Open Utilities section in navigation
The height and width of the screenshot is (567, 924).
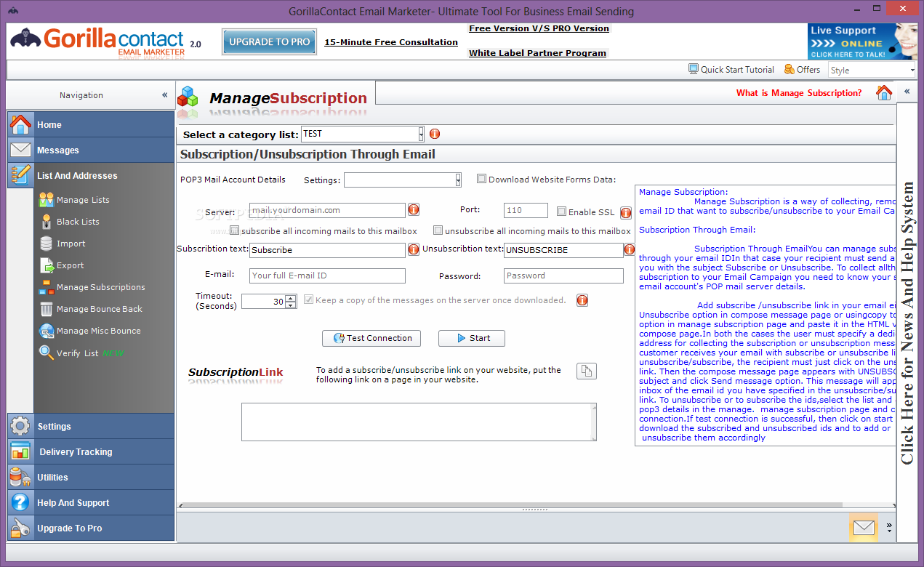point(91,477)
